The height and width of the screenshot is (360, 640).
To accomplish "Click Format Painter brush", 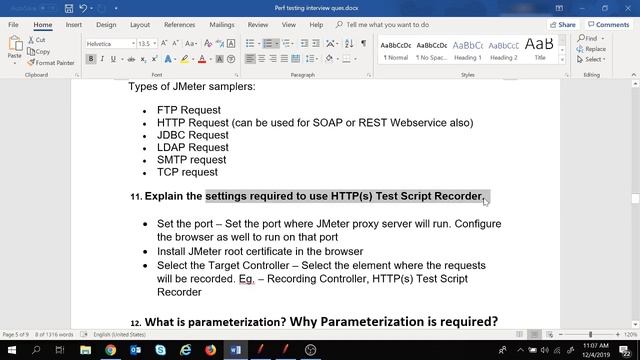I will (51, 63).
